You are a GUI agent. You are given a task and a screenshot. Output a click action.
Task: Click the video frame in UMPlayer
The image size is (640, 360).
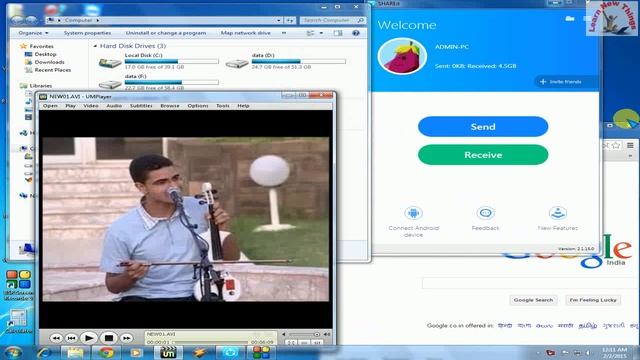(x=186, y=219)
